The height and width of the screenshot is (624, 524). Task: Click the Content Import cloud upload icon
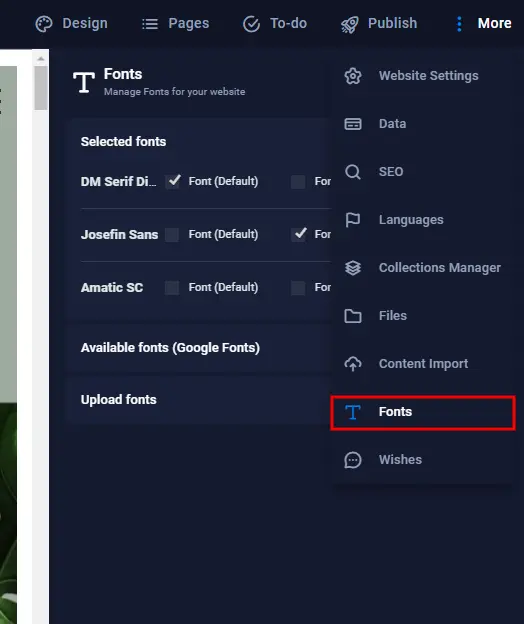coord(353,364)
